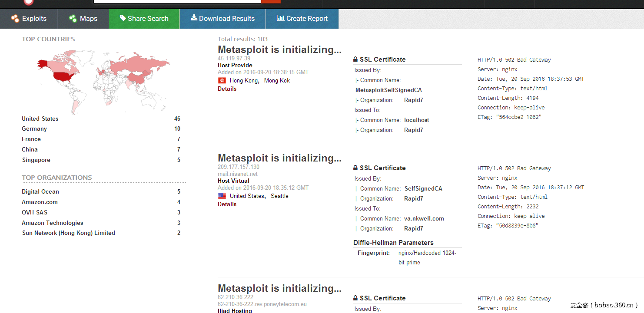This screenshot has width=644, height=313.
Task: Click the Shodan logo icon
Action: pyautogui.click(x=29, y=2)
